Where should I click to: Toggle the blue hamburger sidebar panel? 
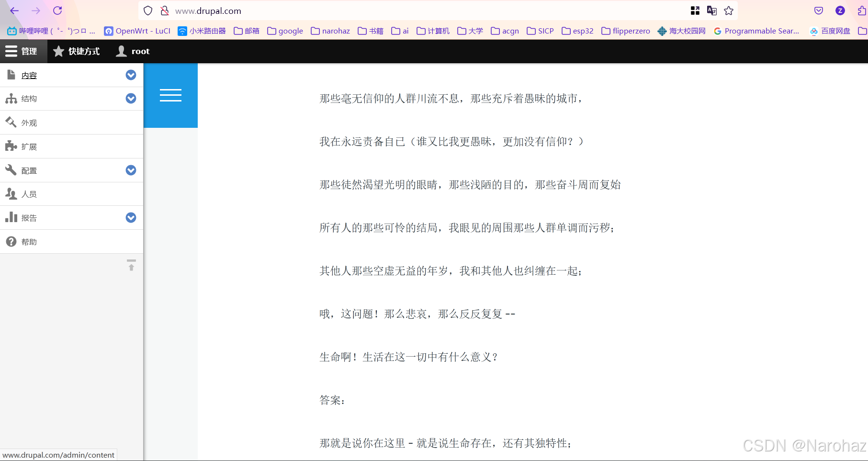[x=170, y=95]
